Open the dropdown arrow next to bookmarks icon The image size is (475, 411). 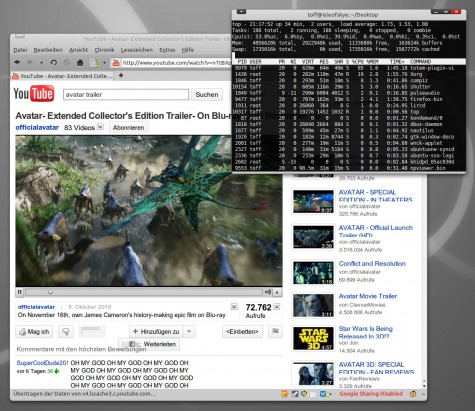pyautogui.click(x=104, y=63)
